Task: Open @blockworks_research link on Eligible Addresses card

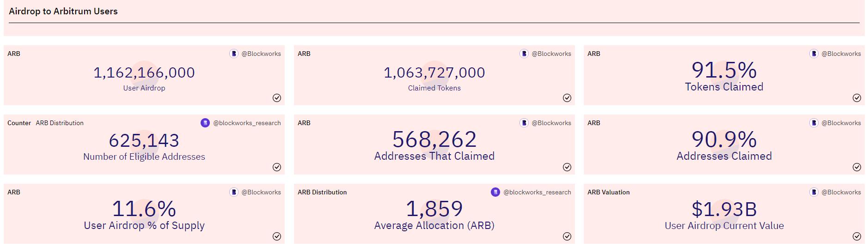Action: coord(246,123)
